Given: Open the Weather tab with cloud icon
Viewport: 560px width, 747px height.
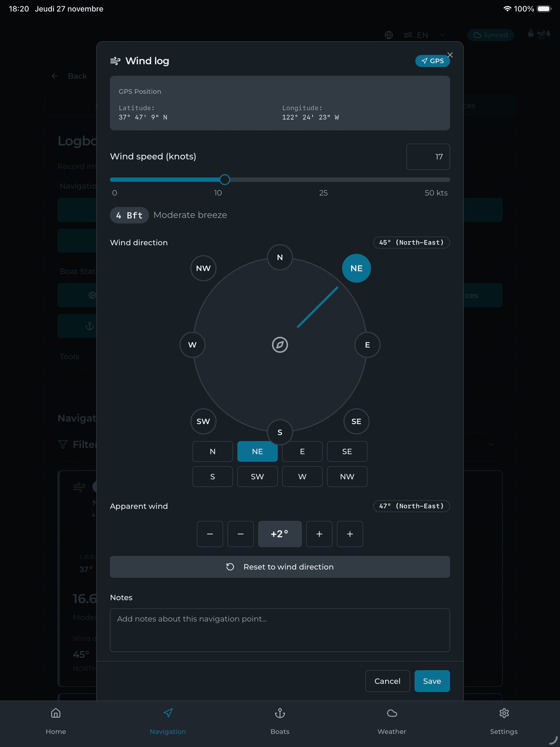Looking at the screenshot, I should coord(392,721).
